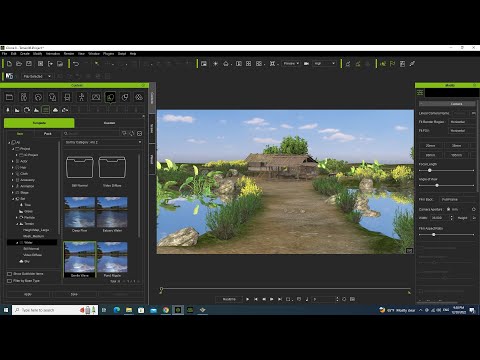The image size is (480, 360).
Task: Open the Actor category icon
Action: 24,97
